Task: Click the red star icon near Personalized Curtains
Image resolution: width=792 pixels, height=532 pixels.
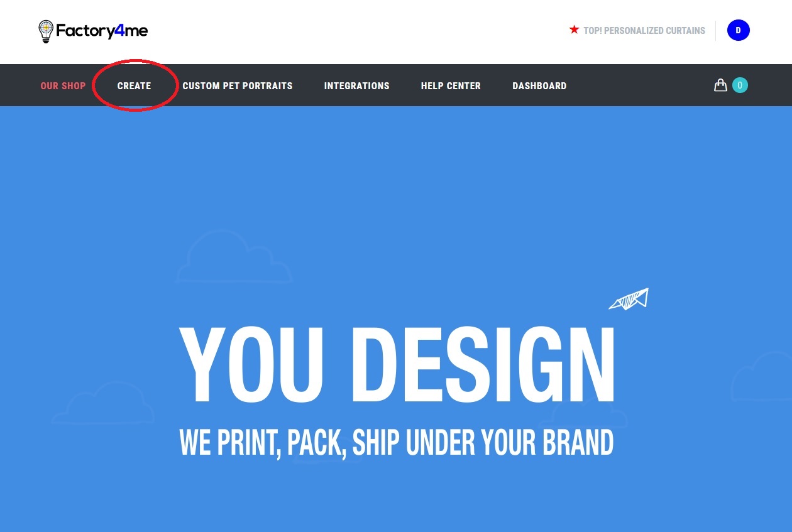Action: pyautogui.click(x=574, y=30)
